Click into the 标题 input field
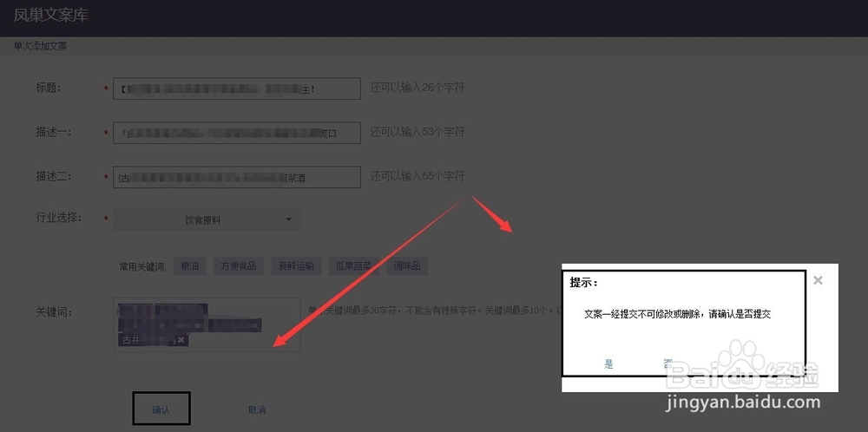The width and height of the screenshot is (868, 432). 237,88
